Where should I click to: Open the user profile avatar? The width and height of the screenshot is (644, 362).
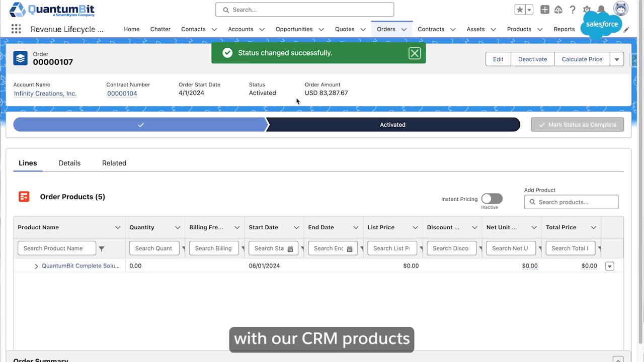click(621, 9)
